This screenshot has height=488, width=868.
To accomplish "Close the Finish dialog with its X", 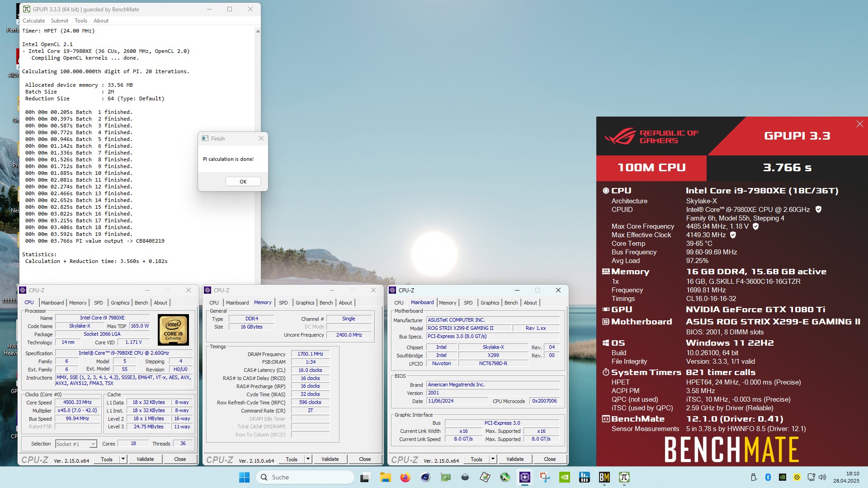I will point(261,139).
